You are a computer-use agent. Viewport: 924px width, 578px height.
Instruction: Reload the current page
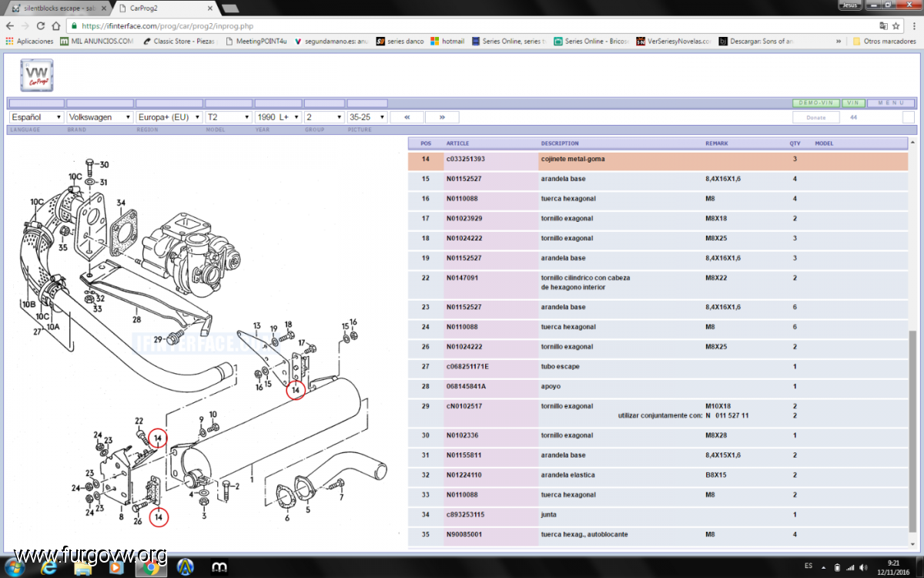coord(41,25)
